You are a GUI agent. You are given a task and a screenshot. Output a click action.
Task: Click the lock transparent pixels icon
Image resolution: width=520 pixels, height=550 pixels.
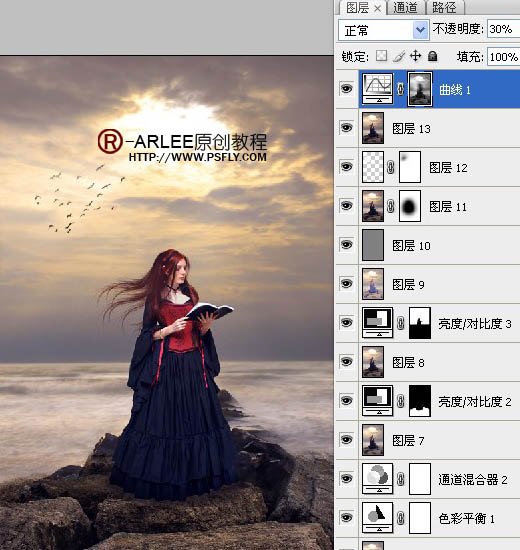(381, 56)
